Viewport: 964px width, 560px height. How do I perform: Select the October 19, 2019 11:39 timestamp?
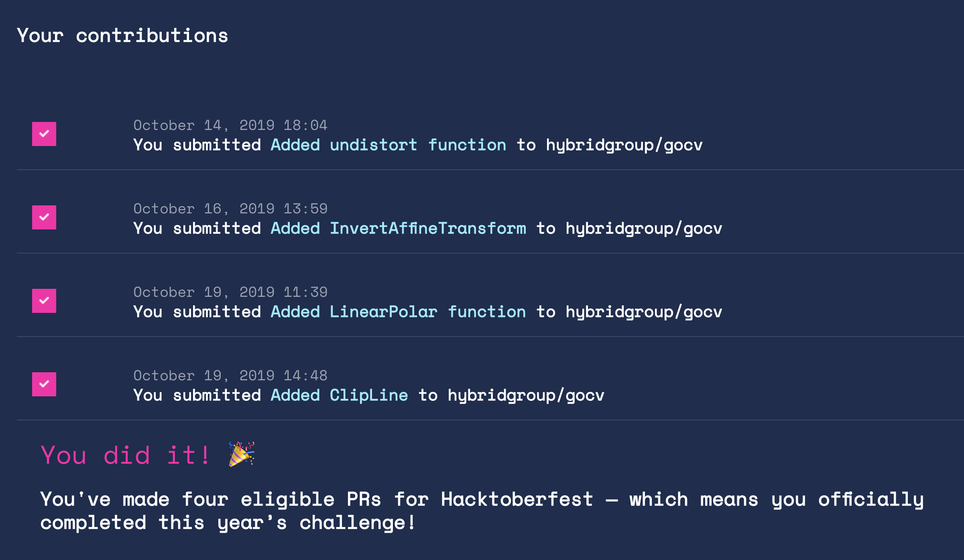click(x=230, y=292)
